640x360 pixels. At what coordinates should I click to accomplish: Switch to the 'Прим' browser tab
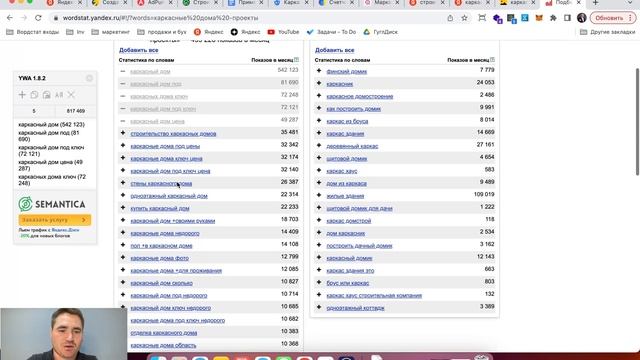coord(245,3)
